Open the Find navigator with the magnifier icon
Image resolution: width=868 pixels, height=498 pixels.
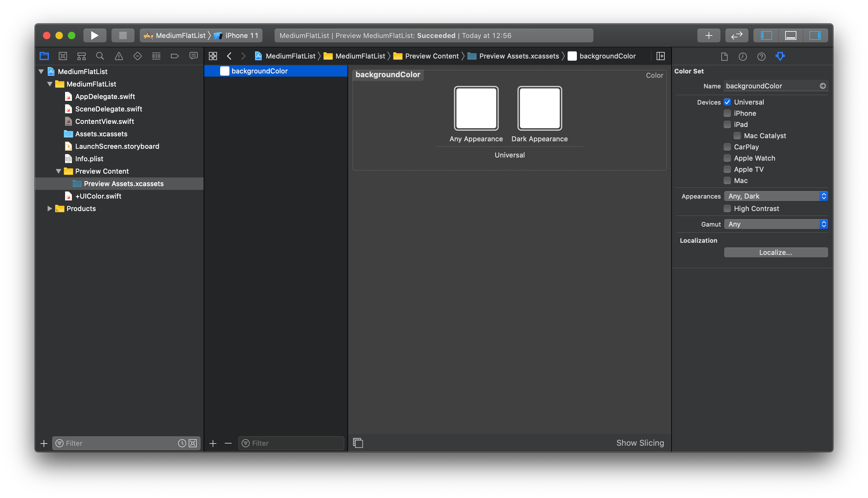pyautogui.click(x=100, y=56)
